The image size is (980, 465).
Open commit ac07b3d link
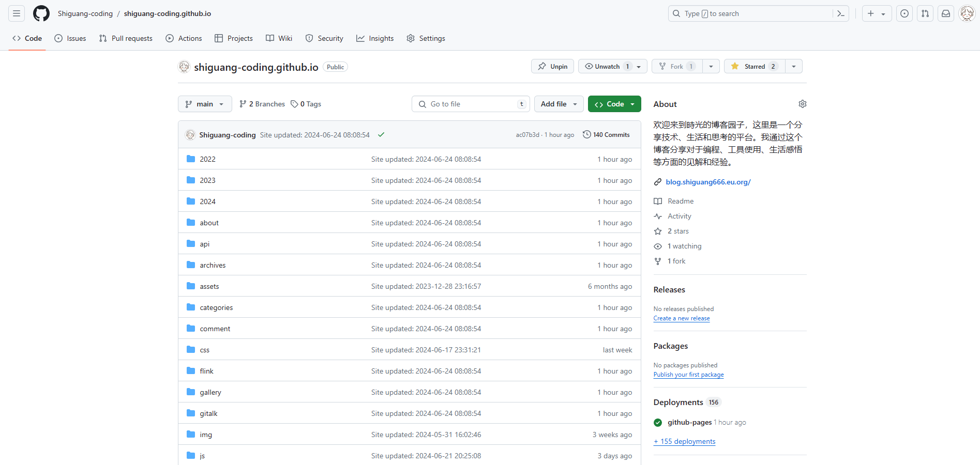pos(527,135)
